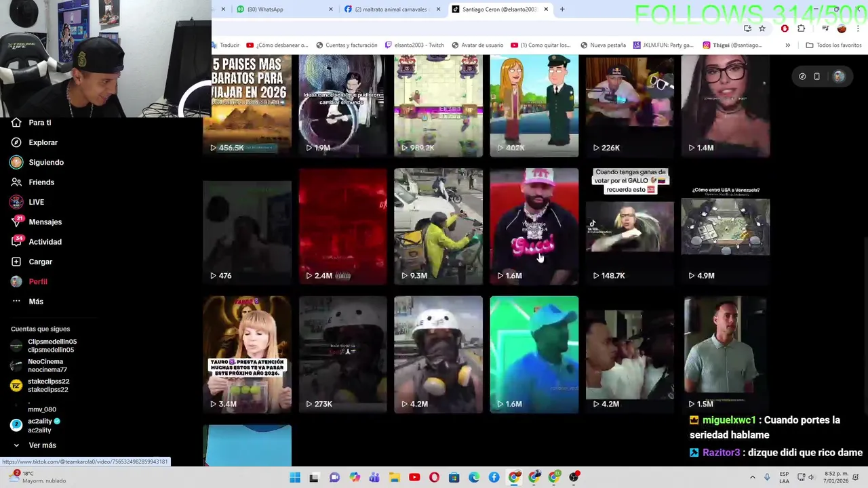Open stakeclipss22 account
The image size is (868, 488).
pyautogui.click(x=41, y=386)
